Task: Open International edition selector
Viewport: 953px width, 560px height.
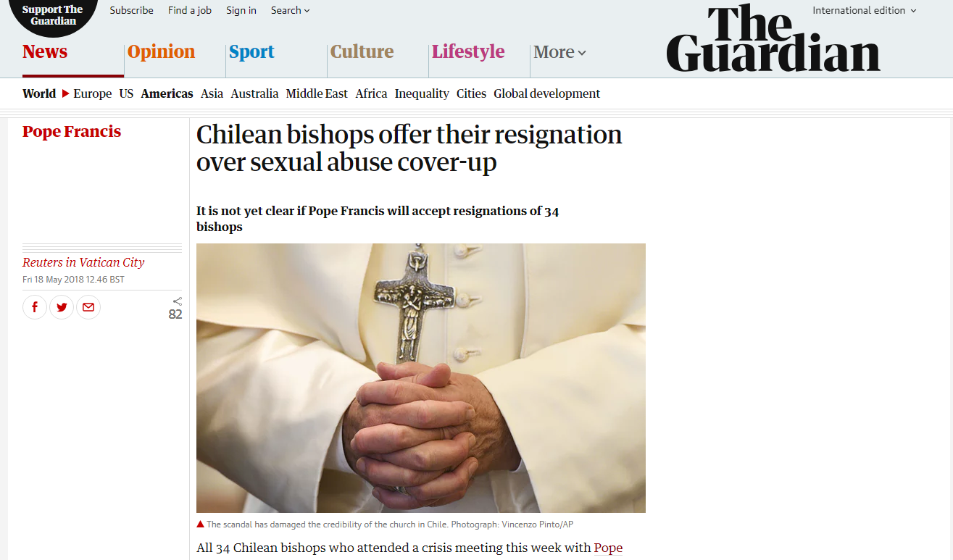Action: (864, 10)
